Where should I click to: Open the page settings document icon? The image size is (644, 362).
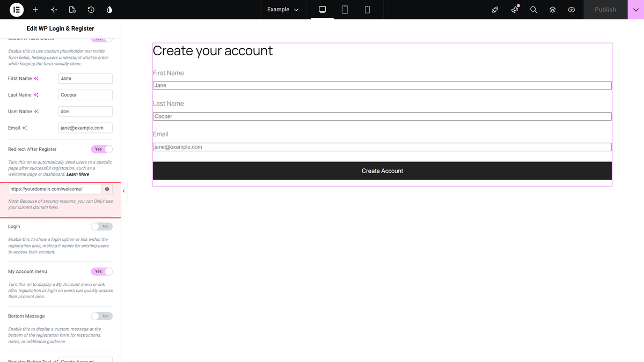tap(72, 10)
